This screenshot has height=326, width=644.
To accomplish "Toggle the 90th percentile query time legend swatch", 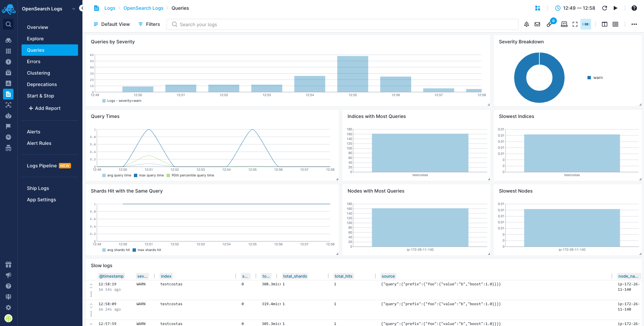I will point(168,175).
